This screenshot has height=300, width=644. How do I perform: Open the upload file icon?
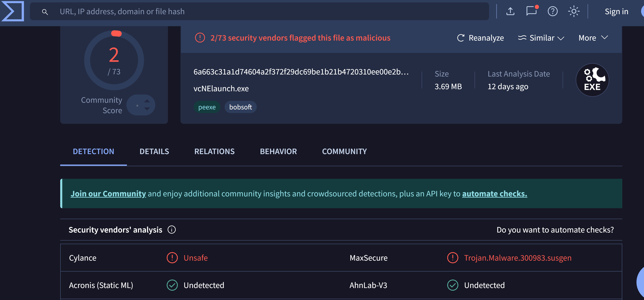pyautogui.click(x=510, y=11)
